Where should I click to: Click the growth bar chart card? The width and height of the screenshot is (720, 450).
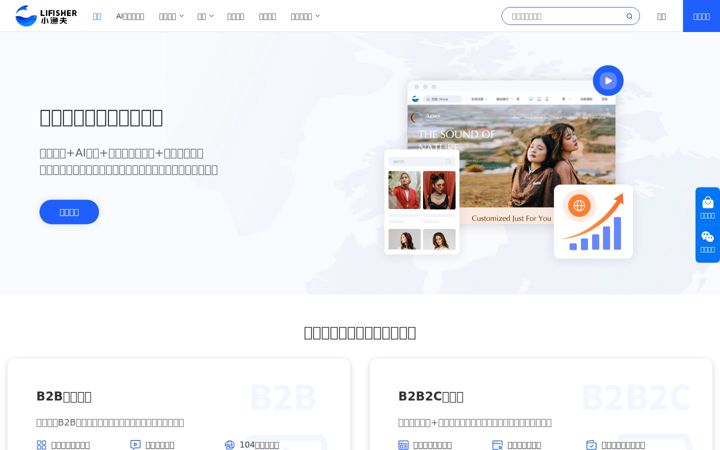tap(593, 221)
